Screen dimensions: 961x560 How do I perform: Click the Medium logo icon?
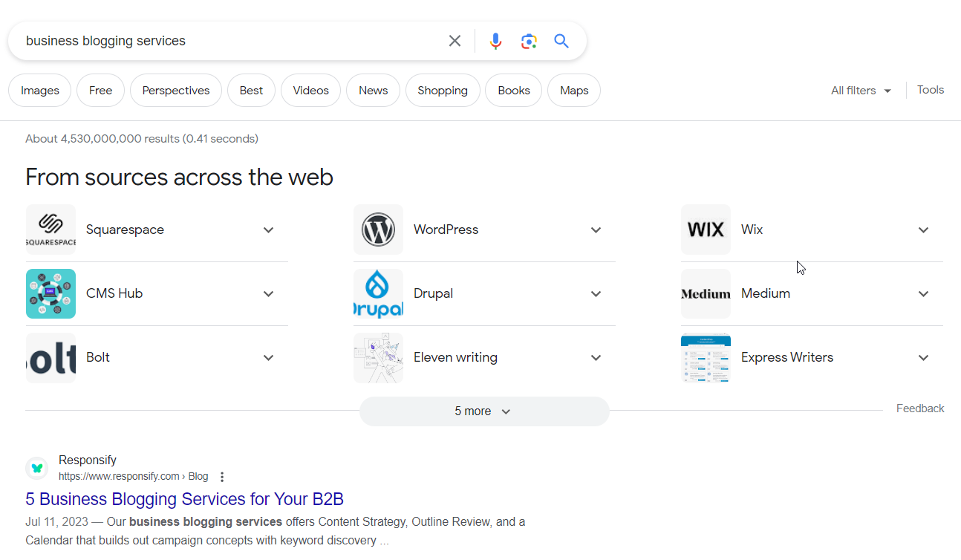(x=706, y=293)
